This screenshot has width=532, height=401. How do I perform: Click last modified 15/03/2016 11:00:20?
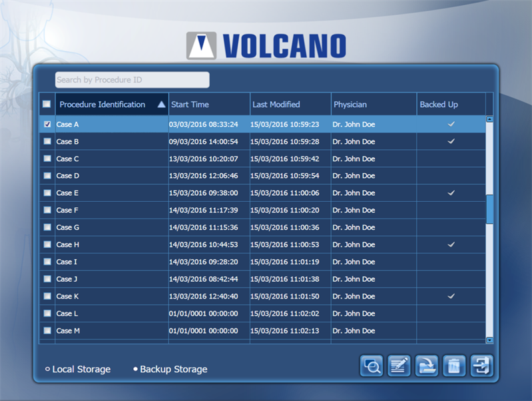click(285, 210)
